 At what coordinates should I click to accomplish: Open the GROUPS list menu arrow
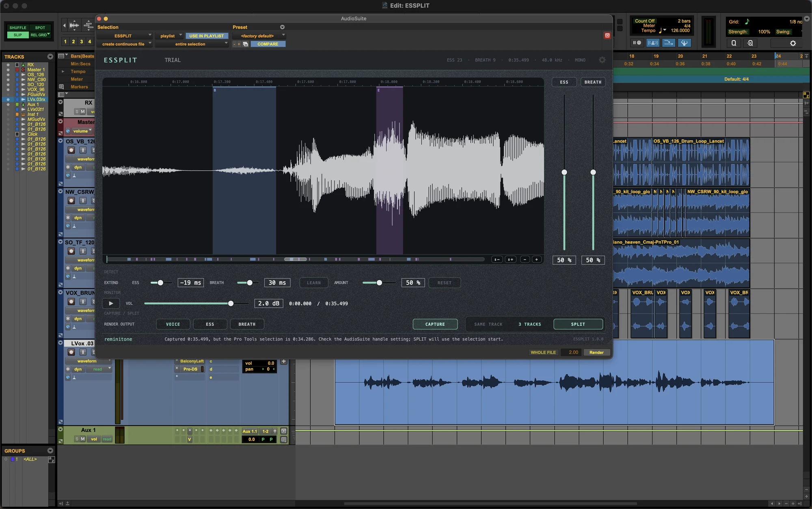50,451
